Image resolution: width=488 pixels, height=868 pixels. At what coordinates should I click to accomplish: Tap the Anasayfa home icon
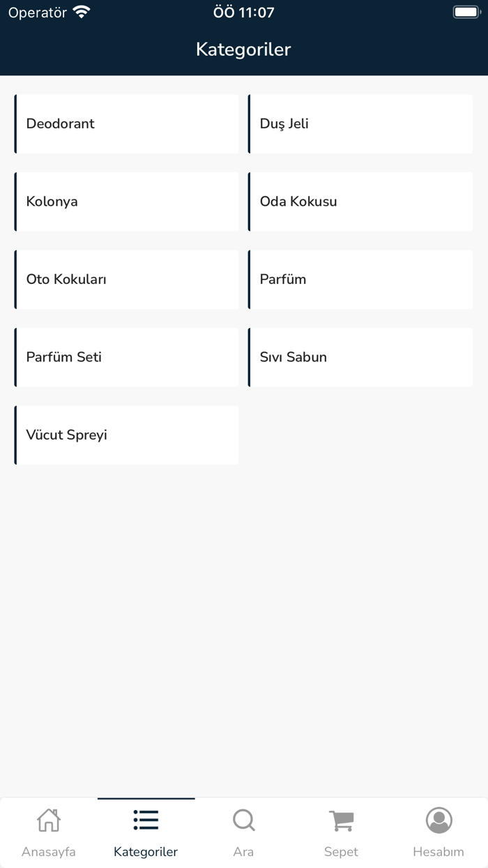pos(49,820)
